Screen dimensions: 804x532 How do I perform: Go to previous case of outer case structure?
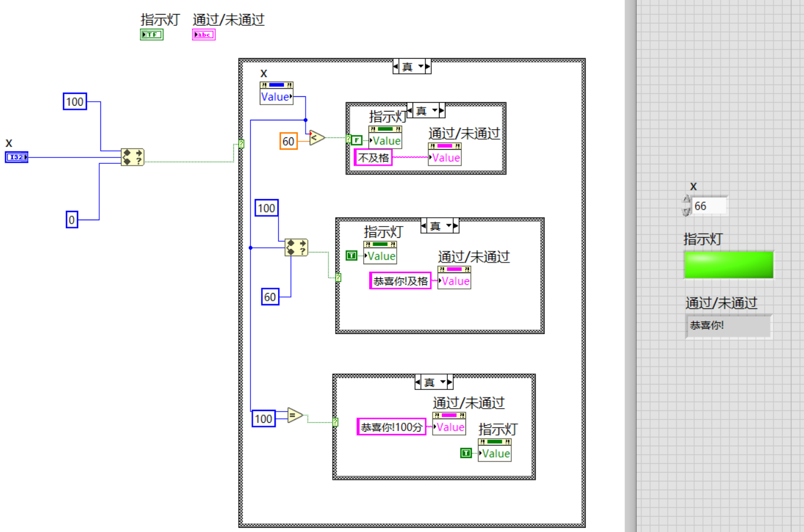tap(396, 67)
